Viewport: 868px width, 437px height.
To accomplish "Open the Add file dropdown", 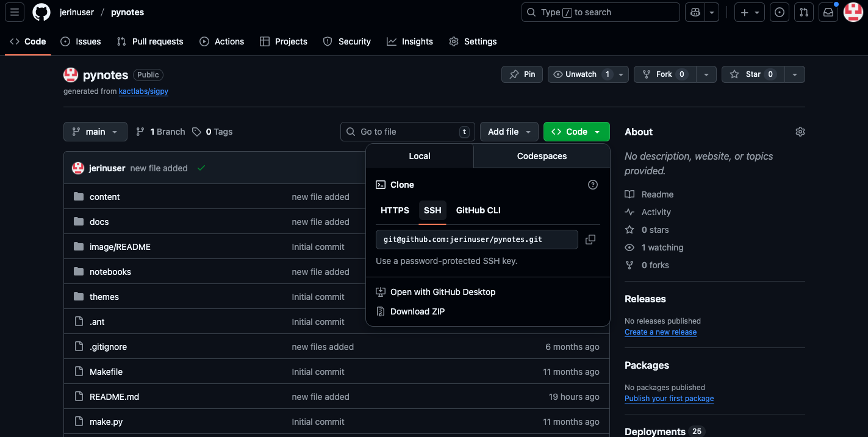I will coord(509,132).
